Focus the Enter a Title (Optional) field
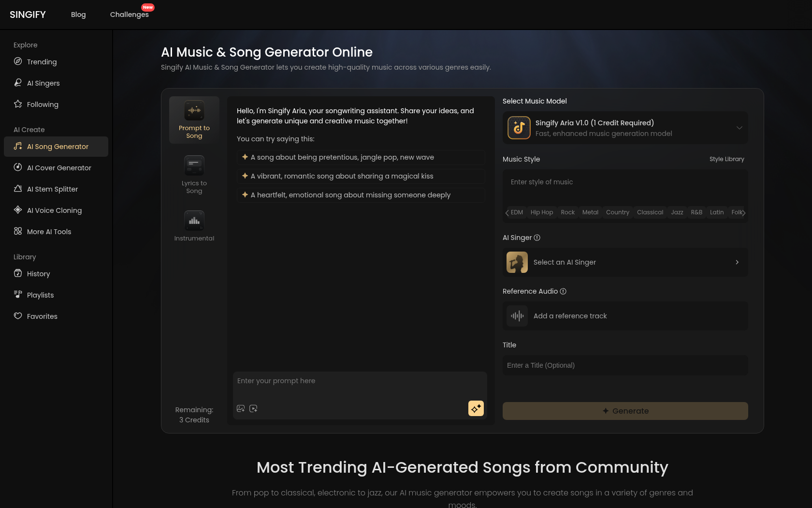This screenshot has height=508, width=812. [x=625, y=365]
